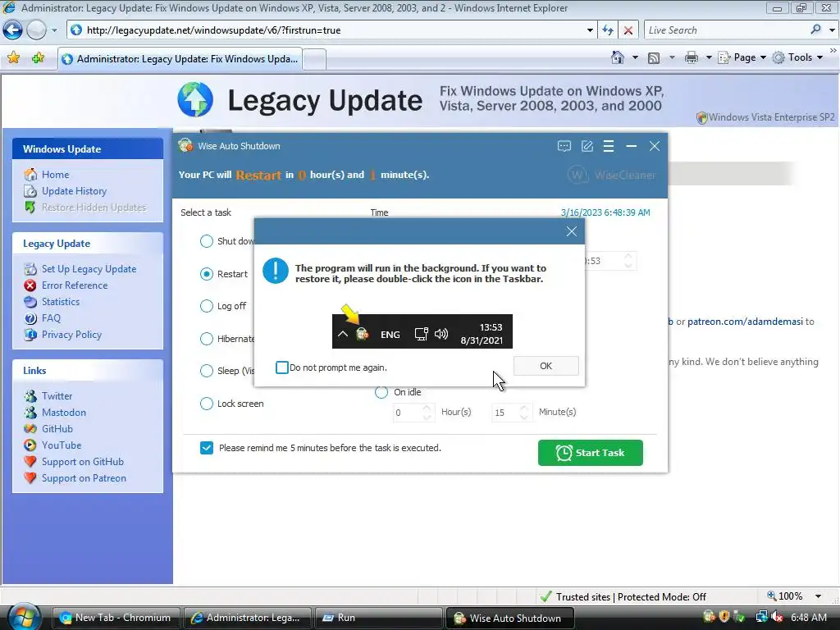Select the Hibernate radio option
The height and width of the screenshot is (630, 840).
206,339
